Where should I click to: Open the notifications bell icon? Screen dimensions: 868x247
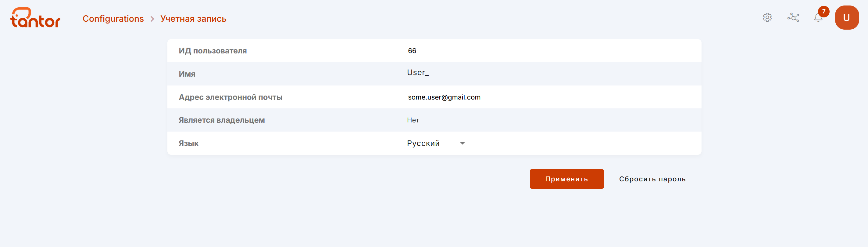[818, 18]
